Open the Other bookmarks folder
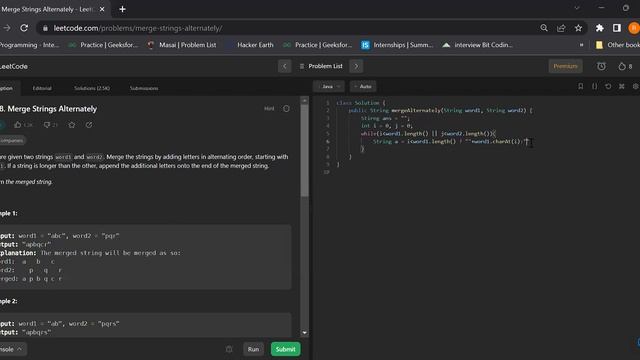The image size is (640, 360). coord(618,45)
